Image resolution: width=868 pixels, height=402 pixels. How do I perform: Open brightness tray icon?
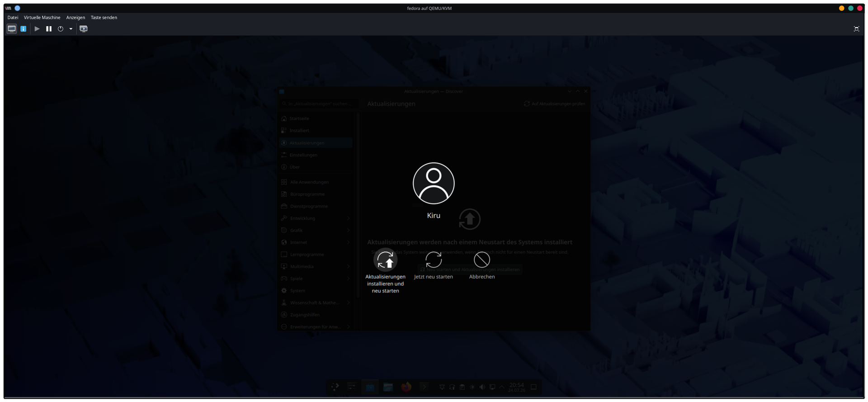click(472, 387)
